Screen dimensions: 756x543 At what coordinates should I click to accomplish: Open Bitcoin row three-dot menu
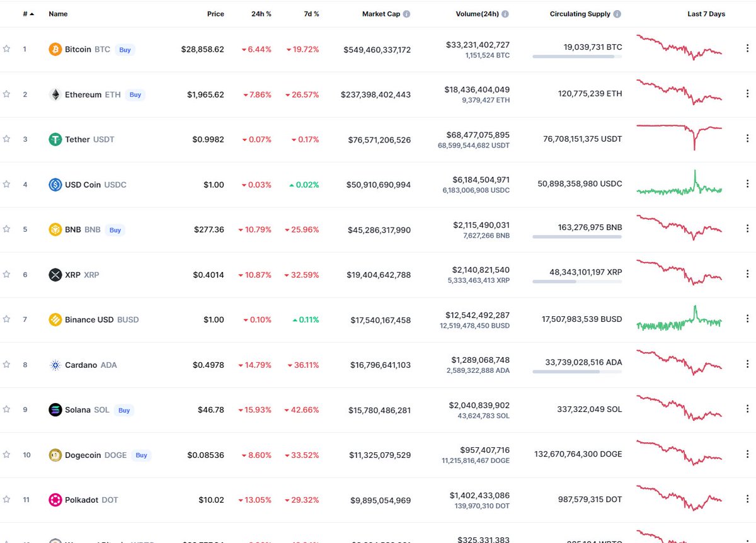[748, 49]
